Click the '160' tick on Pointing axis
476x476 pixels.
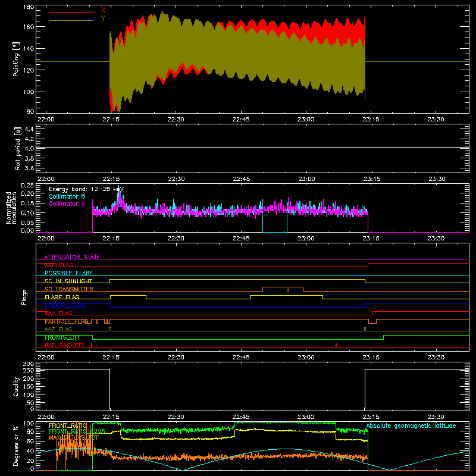click(x=29, y=27)
